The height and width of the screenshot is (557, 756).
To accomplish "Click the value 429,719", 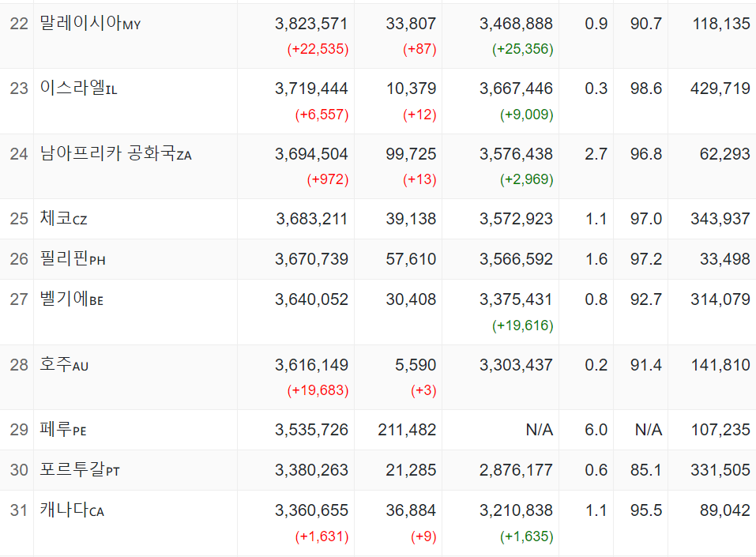I will 720,88.
